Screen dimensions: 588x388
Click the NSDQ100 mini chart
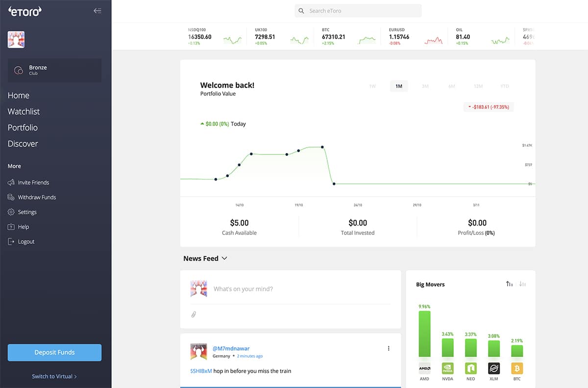point(232,40)
